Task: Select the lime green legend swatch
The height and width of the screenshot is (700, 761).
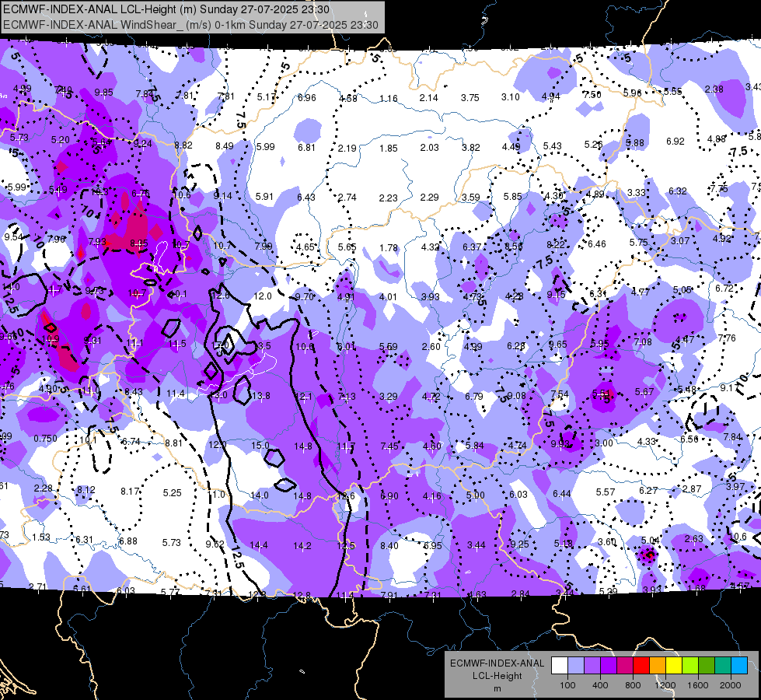Action: tap(690, 666)
